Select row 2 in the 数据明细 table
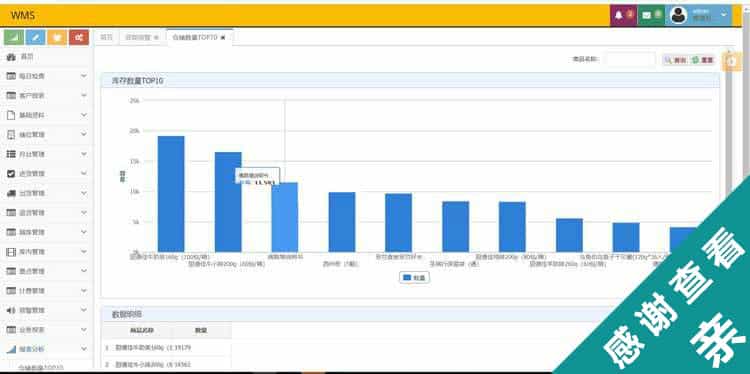The width and height of the screenshot is (750, 374). (166, 365)
